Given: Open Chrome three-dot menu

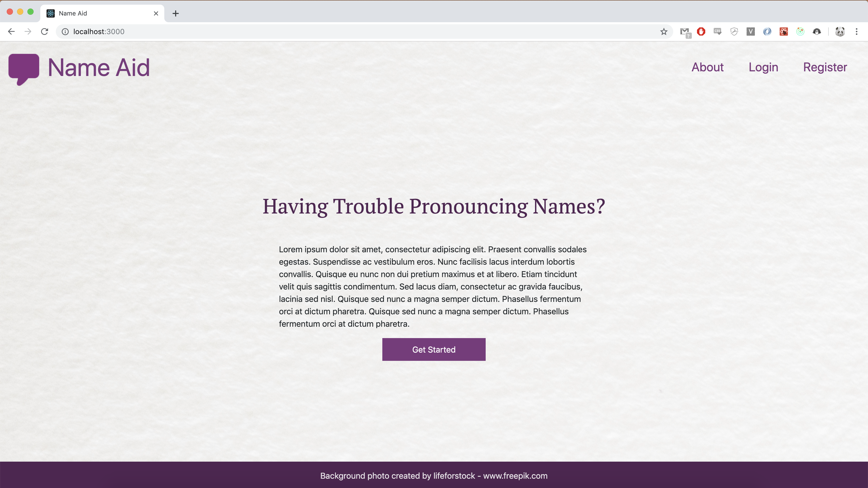Looking at the screenshot, I should [x=856, y=32].
